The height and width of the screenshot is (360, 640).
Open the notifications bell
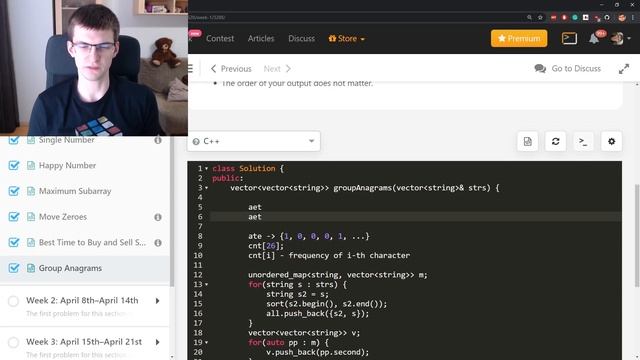point(594,39)
